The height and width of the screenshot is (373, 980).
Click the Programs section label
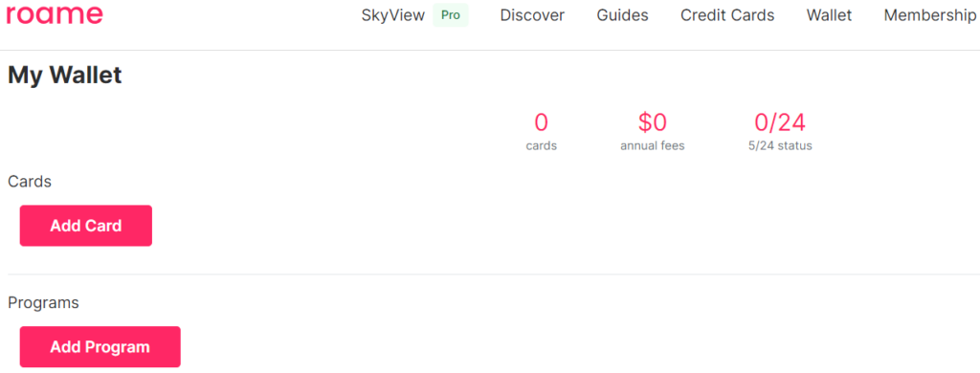click(43, 303)
